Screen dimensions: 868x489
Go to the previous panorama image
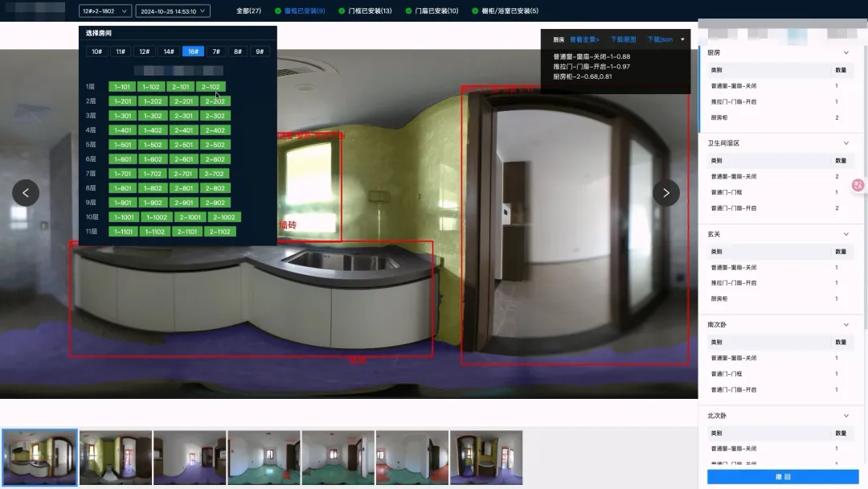tap(26, 193)
